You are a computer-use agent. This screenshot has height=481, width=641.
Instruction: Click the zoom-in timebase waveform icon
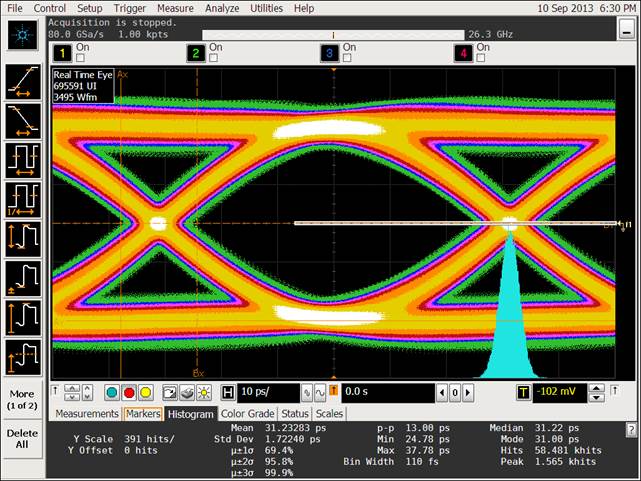point(307,393)
